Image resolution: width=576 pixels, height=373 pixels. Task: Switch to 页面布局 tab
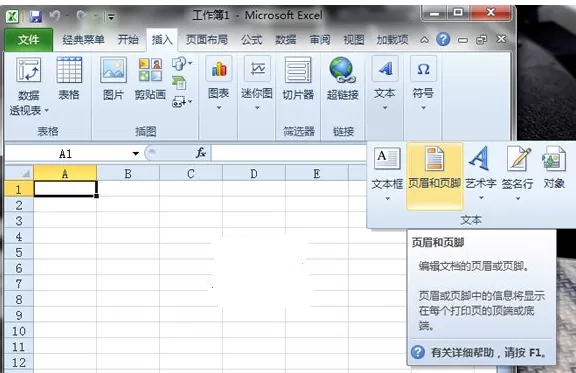pos(206,40)
